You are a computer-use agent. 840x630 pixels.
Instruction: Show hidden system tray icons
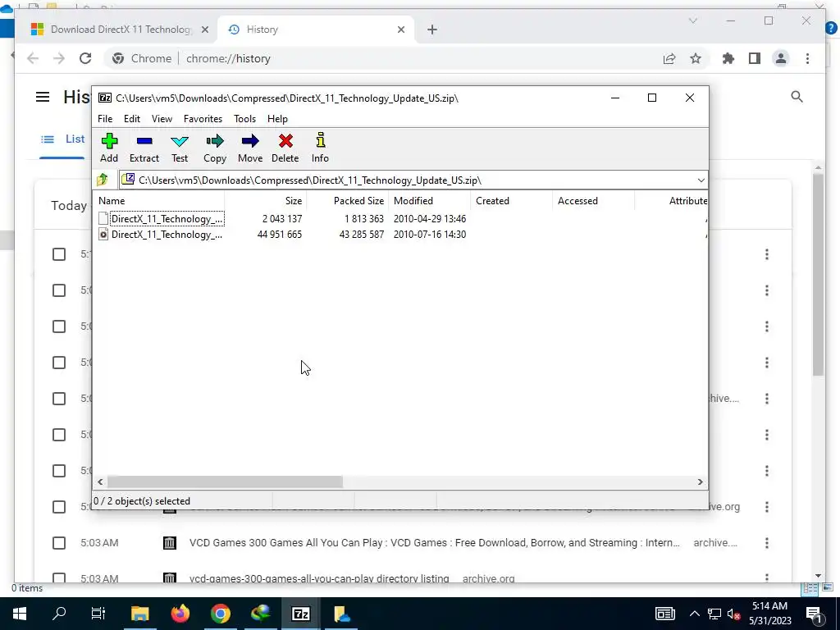(x=694, y=614)
